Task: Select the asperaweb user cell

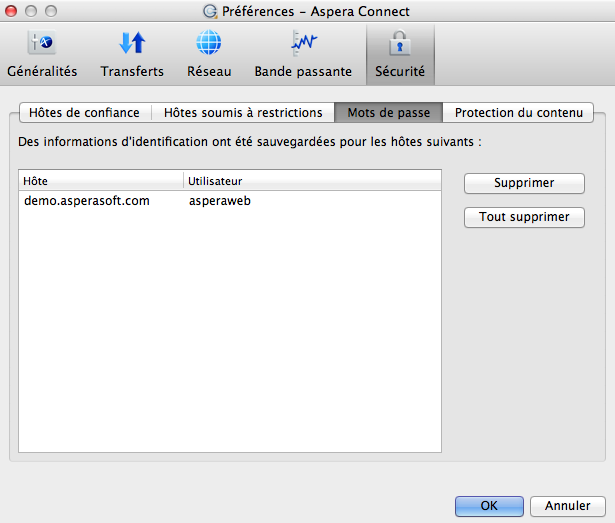Action: click(x=220, y=201)
